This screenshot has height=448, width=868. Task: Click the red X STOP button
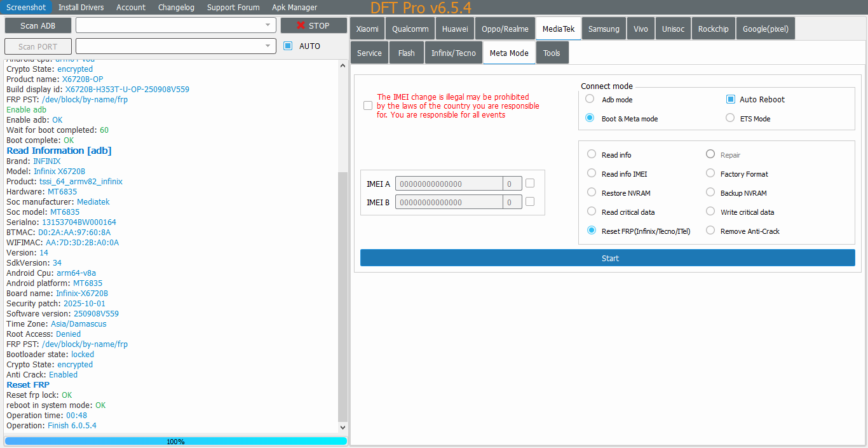tap(313, 25)
